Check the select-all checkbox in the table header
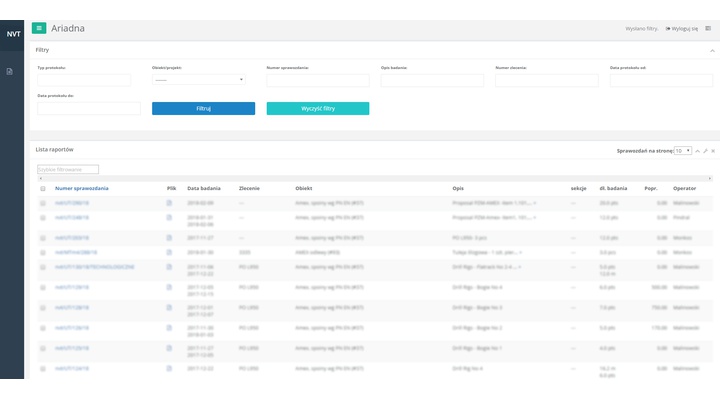 [43, 188]
